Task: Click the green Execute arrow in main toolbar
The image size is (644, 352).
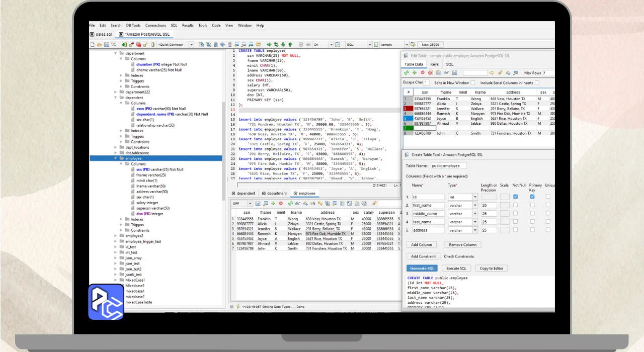Action: (269, 45)
